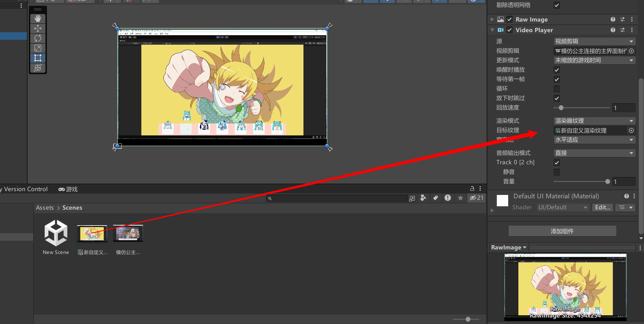644x324 pixels.
Task: Open 渲染模式 dropdown
Action: pyautogui.click(x=594, y=121)
